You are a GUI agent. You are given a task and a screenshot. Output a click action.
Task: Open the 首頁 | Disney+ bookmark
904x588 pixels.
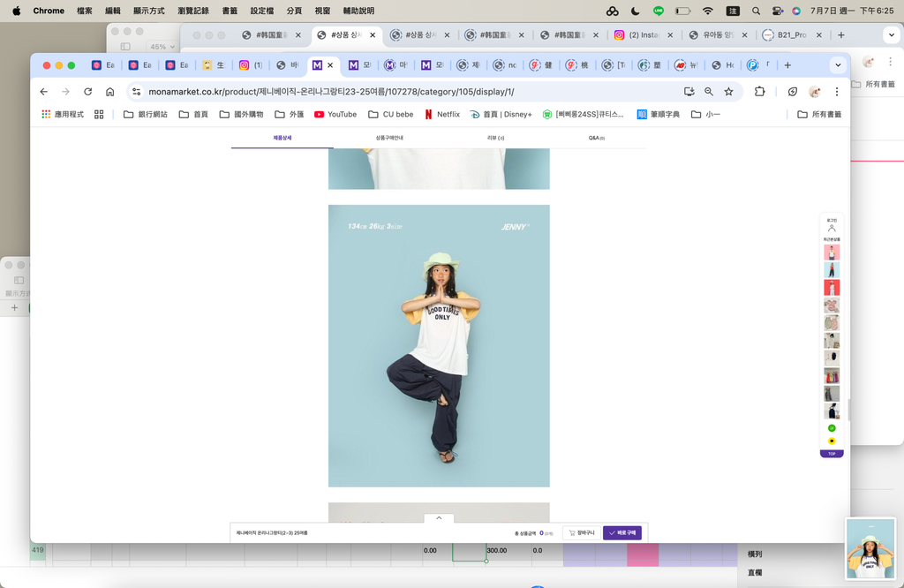(501, 114)
